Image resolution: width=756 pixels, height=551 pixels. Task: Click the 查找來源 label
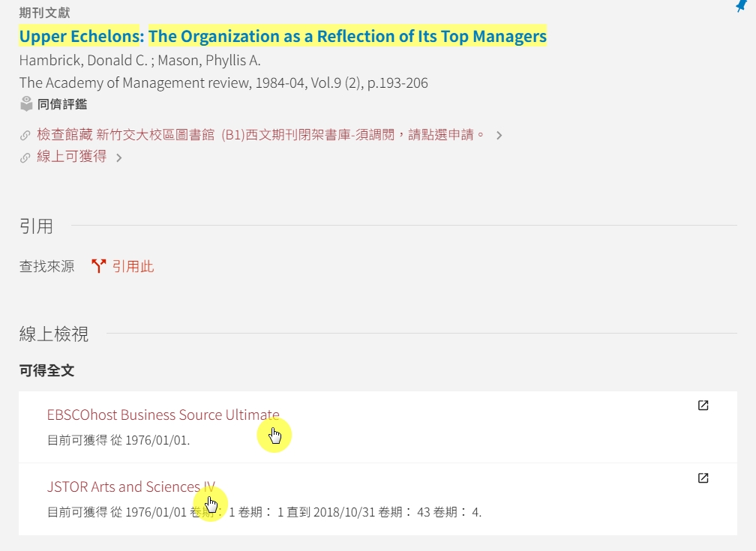coord(46,266)
